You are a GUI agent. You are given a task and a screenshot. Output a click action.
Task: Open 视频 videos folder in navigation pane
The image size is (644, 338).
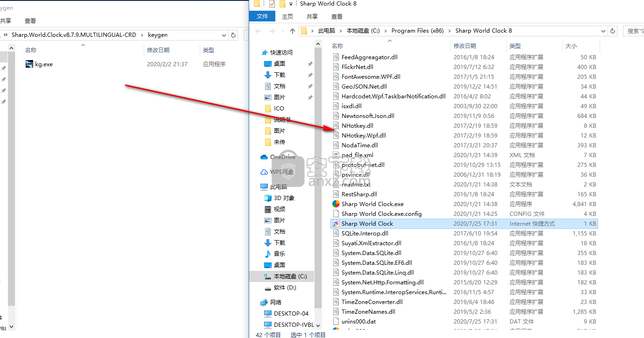click(x=274, y=209)
